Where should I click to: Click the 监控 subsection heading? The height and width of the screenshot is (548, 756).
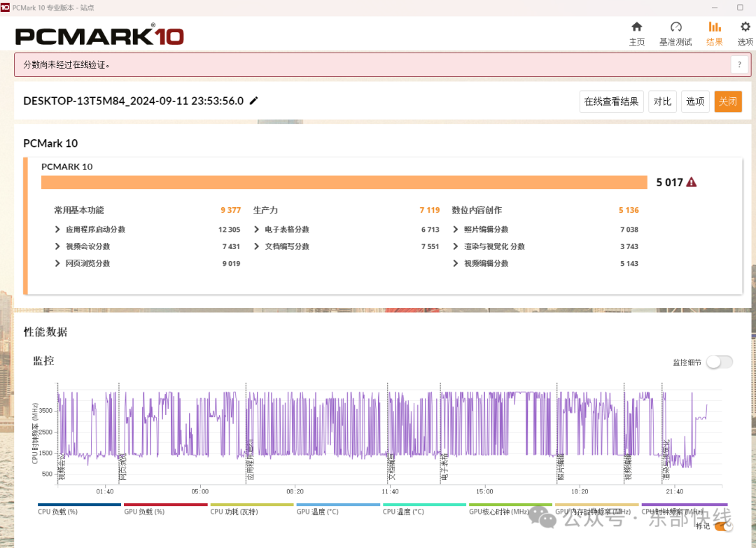pos(43,360)
